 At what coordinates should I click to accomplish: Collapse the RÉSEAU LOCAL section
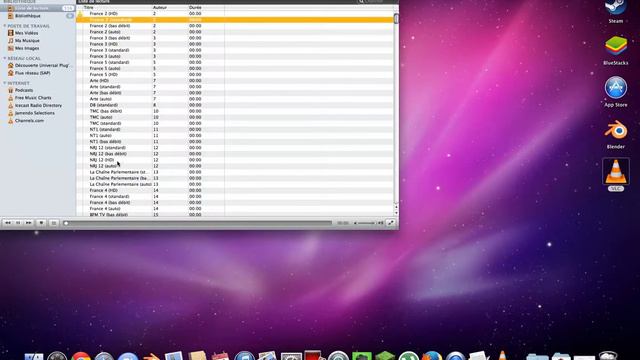tap(4, 58)
